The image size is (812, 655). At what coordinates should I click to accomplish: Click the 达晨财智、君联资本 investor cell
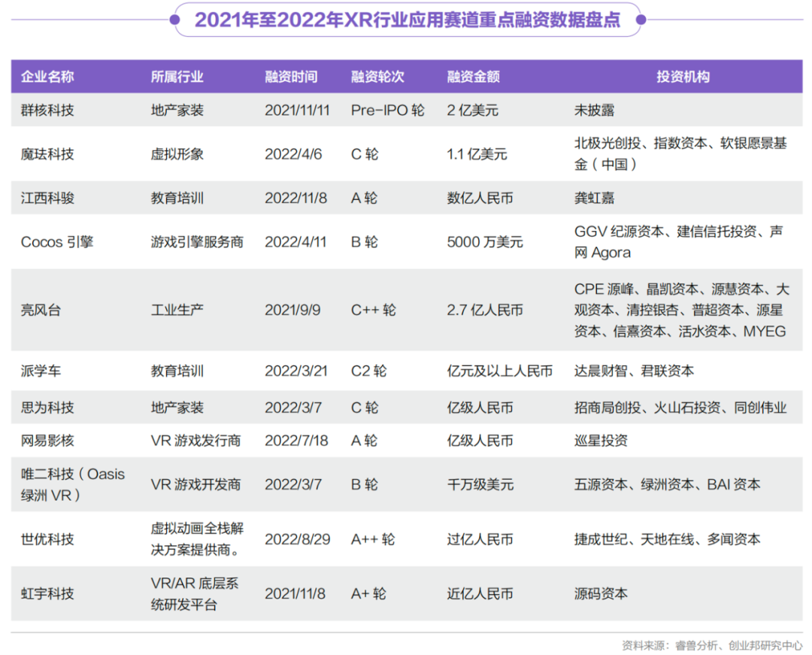(634, 371)
